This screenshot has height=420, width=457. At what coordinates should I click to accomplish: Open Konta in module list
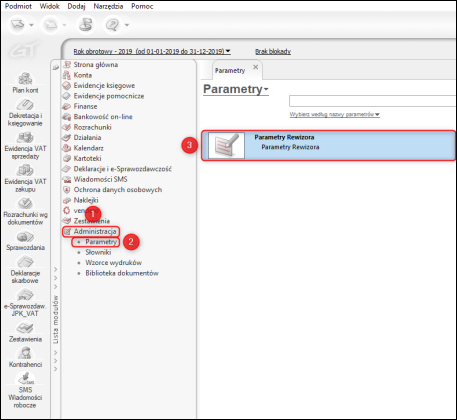[83, 75]
